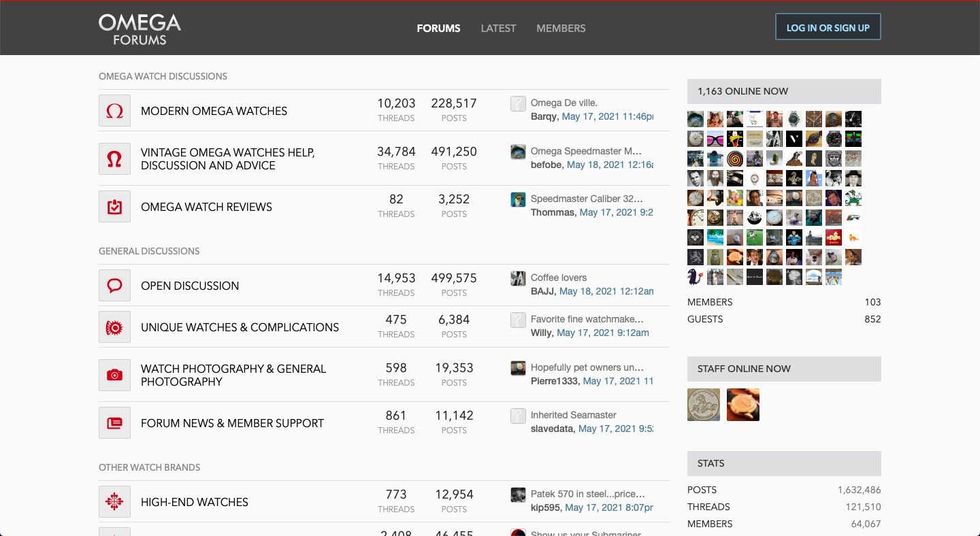Viewport: 980px width, 536px height.
Task: Open Forum News & Member Support
Action: [x=232, y=423]
